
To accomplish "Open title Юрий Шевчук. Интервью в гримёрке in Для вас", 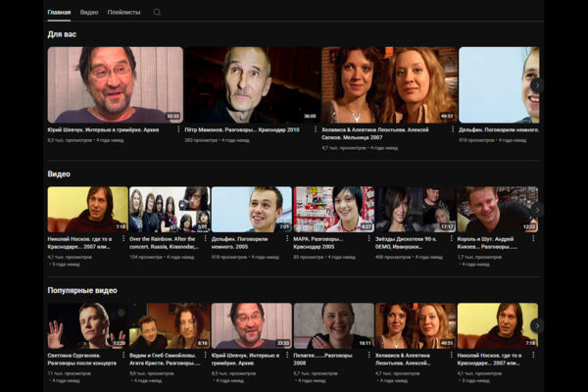I will pos(103,129).
